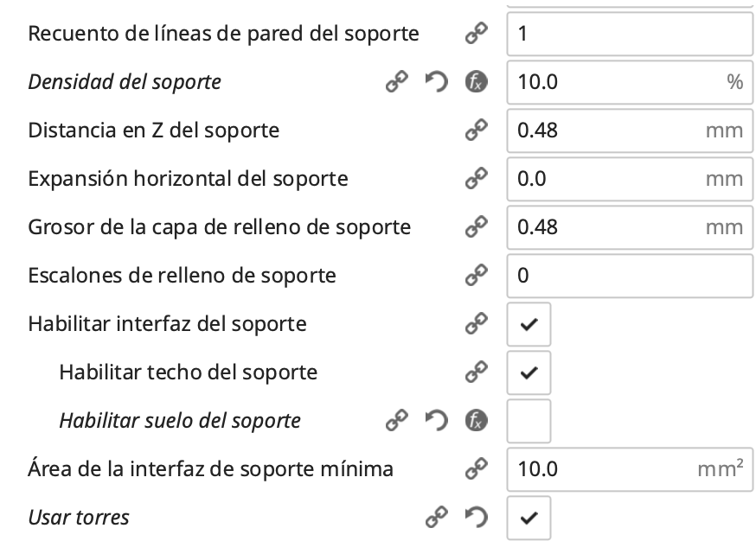Reset Densidad del soporte with the revert arrow
Image resolution: width=756 pixels, height=541 pixels.
pyautogui.click(x=437, y=82)
